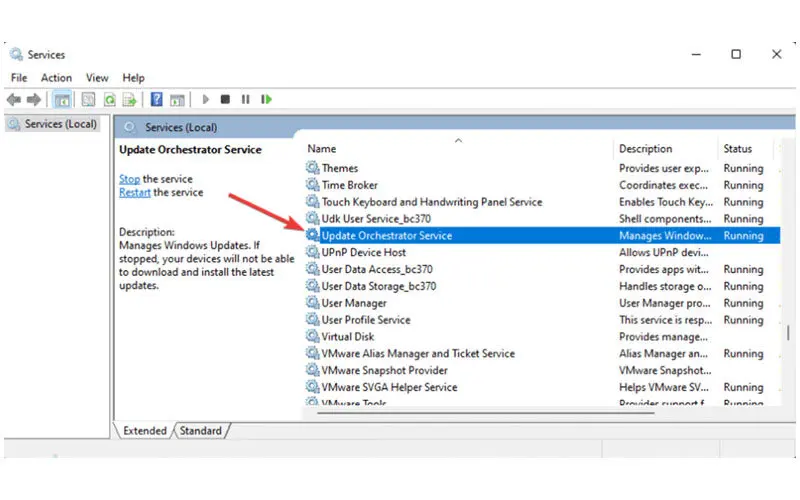Click the Forward arrow toolbar button
The image size is (800, 500).
point(34,99)
